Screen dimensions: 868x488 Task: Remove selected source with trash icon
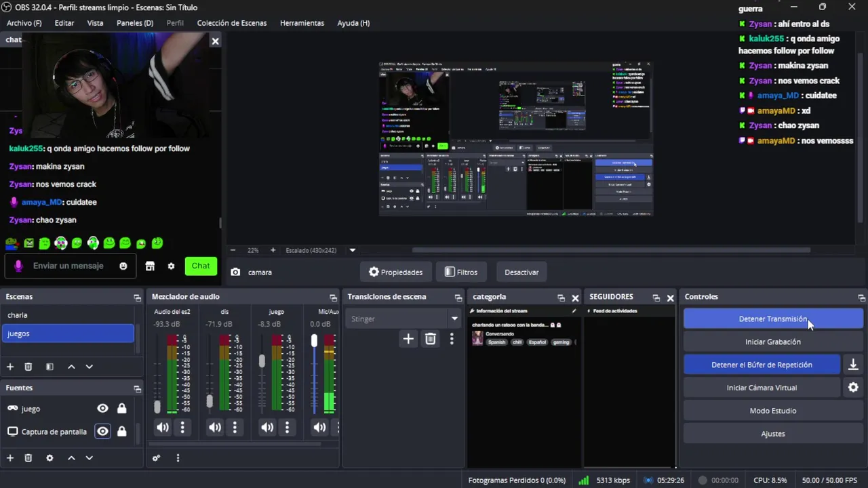[28, 458]
